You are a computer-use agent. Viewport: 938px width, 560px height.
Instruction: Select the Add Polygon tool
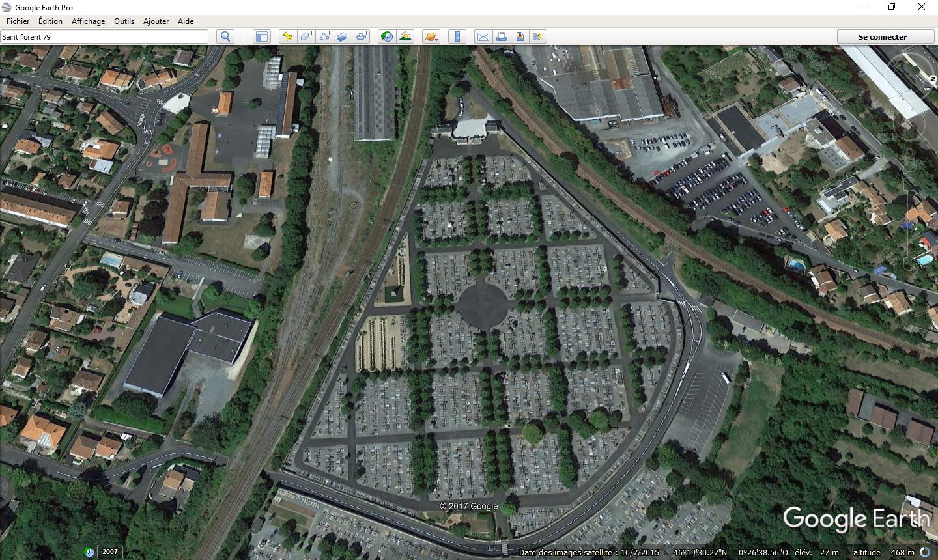[306, 36]
